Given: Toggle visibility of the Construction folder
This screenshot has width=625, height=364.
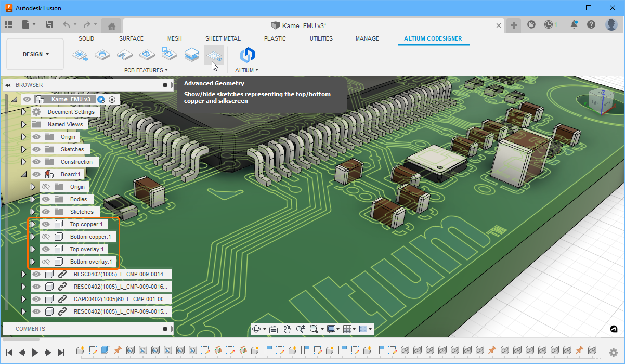Looking at the screenshot, I should pyautogui.click(x=36, y=162).
